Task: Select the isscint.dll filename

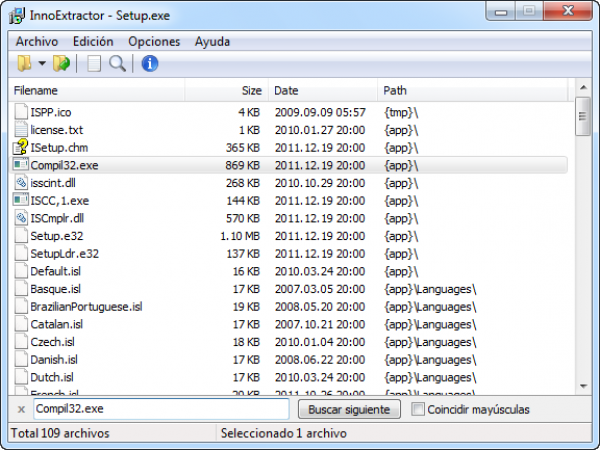Action: coord(53,183)
